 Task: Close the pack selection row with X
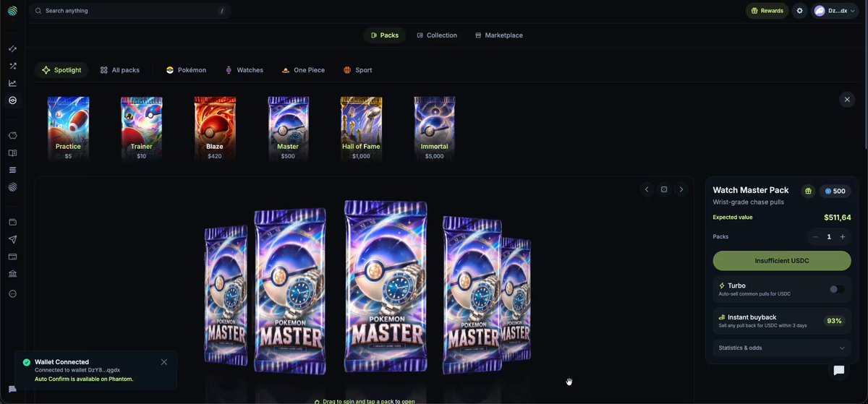pos(847,100)
